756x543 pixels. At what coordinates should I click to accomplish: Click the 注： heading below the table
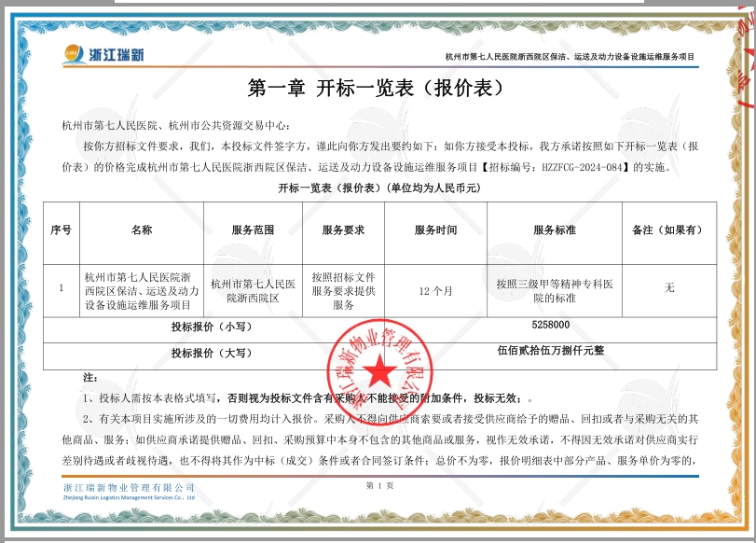[90, 378]
